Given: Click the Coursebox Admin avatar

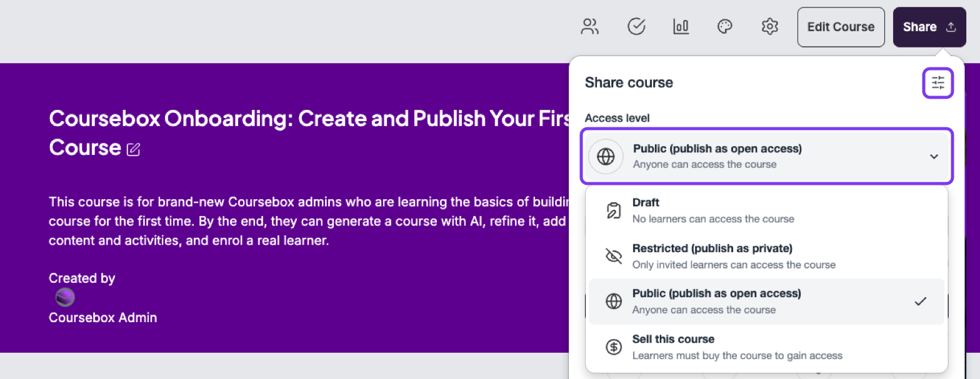Looking at the screenshot, I should point(65,297).
